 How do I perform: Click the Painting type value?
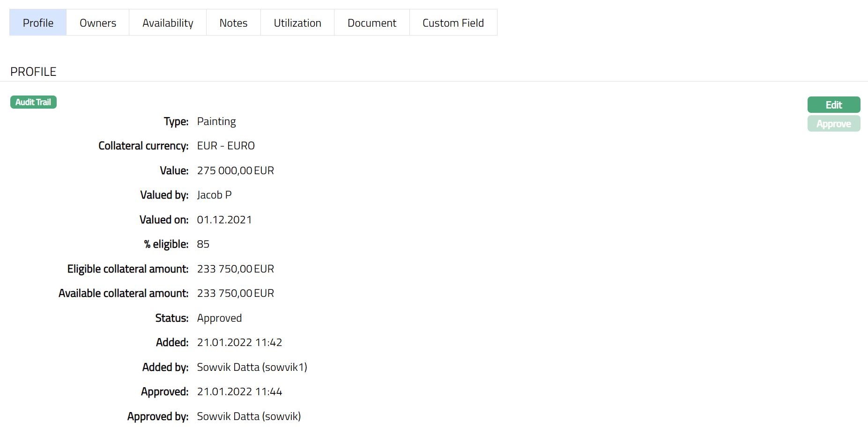[x=216, y=121]
